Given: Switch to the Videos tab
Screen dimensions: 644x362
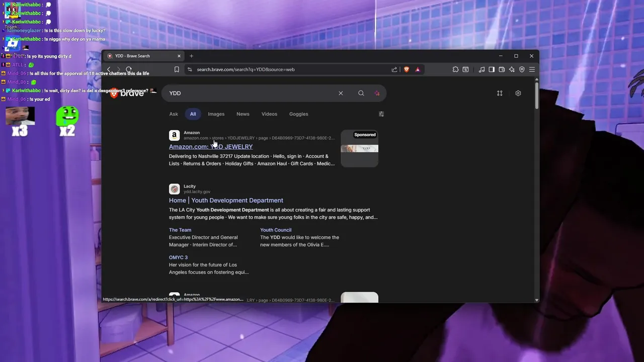Looking at the screenshot, I should [269, 114].
